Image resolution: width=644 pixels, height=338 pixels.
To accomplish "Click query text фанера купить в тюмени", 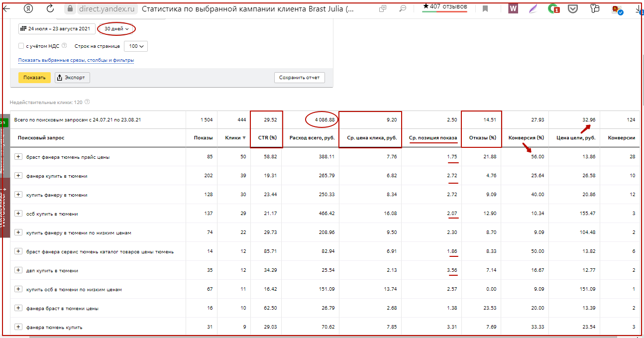I will 57,176.
